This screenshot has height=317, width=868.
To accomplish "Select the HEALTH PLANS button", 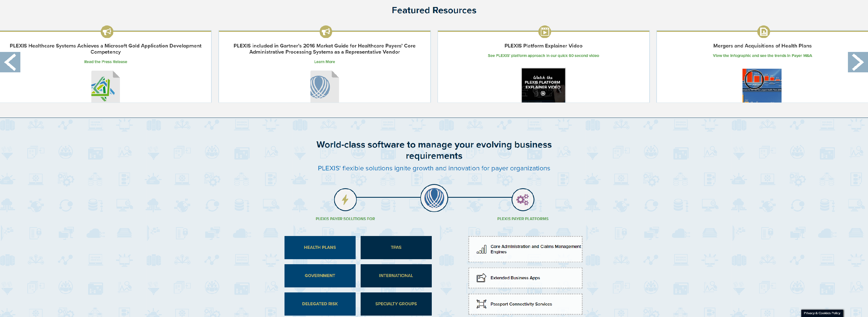I will pyautogui.click(x=320, y=247).
